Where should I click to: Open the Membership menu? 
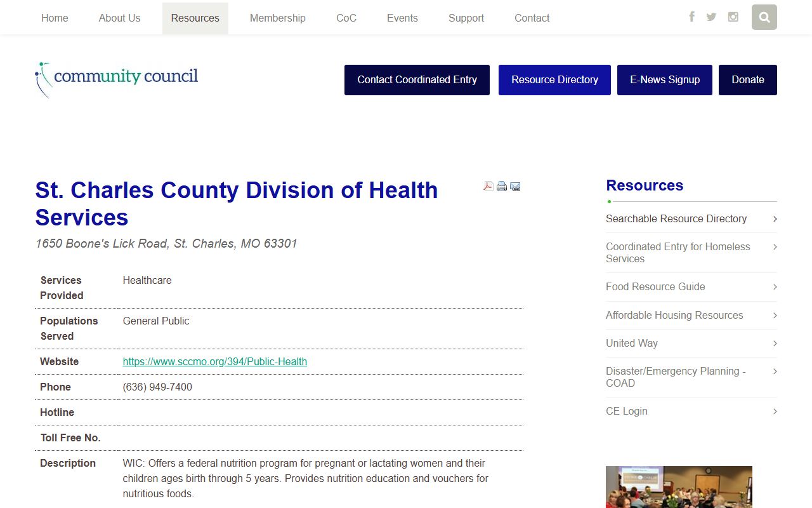pos(278,18)
